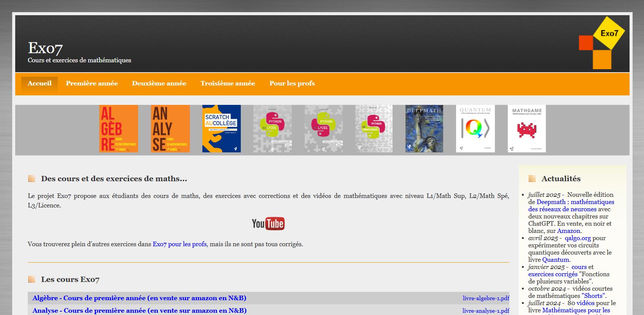Open the Première année menu

92,84
